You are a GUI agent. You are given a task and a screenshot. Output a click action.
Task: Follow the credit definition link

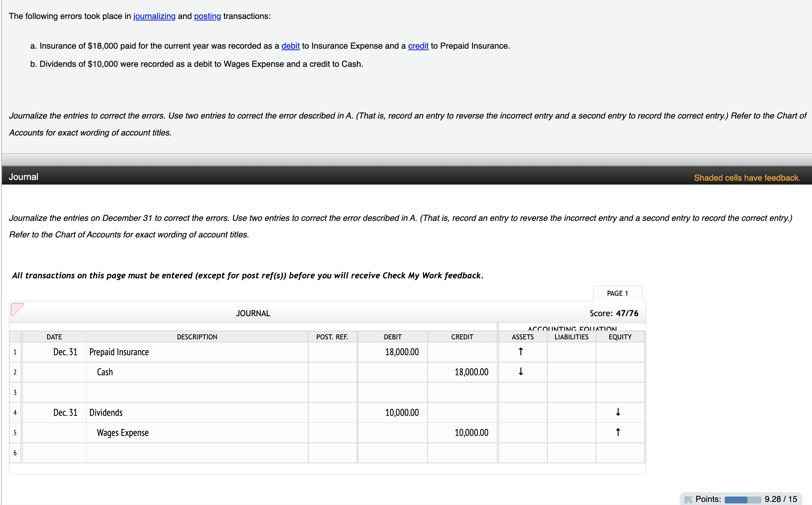pyautogui.click(x=418, y=46)
